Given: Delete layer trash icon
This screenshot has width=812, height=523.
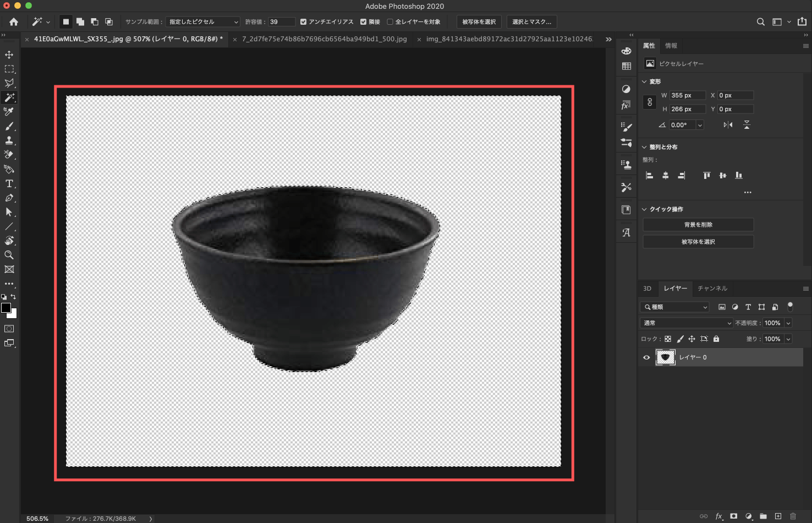Looking at the screenshot, I should (x=793, y=516).
